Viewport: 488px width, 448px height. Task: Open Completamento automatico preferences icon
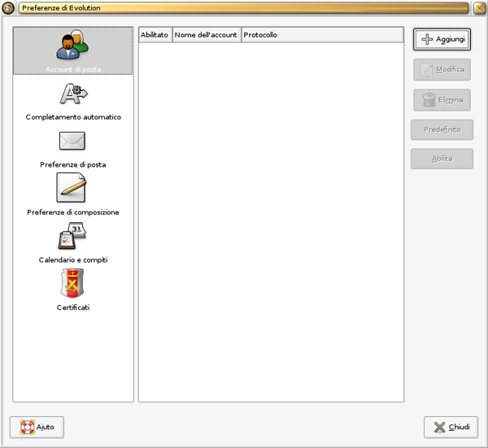(73, 94)
